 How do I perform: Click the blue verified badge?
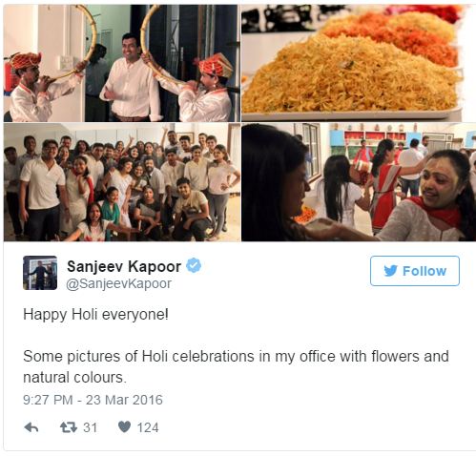coord(194,265)
